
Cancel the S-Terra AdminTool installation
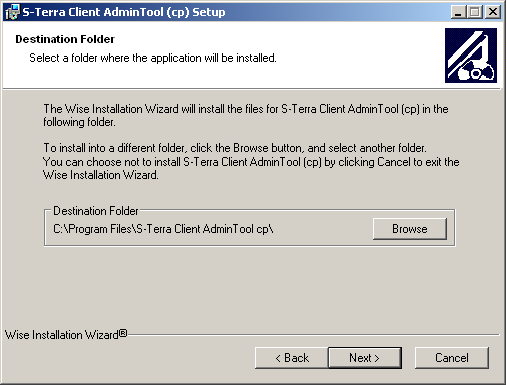452,358
